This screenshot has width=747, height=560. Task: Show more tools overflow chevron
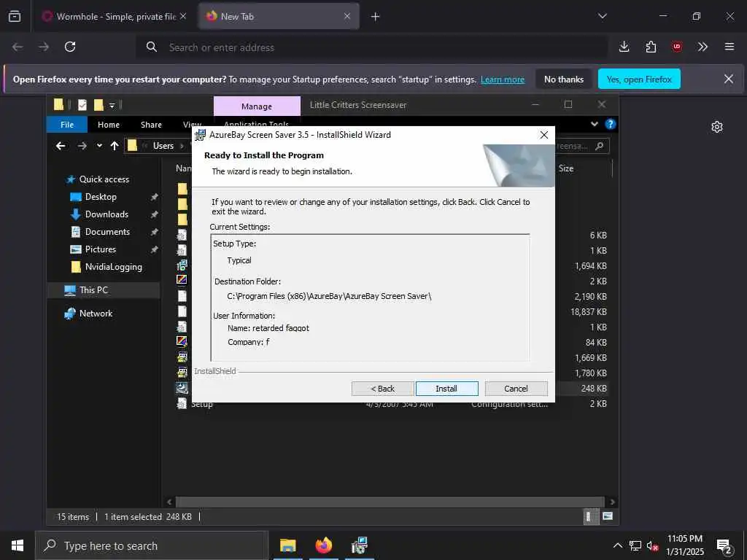[x=703, y=47]
